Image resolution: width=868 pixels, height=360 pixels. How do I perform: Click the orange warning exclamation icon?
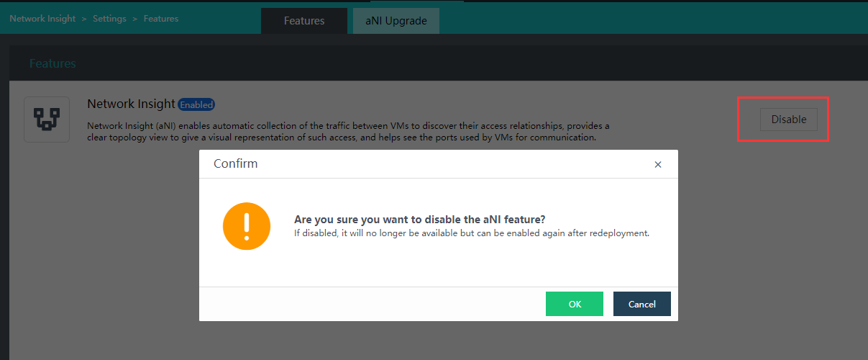coord(247,226)
